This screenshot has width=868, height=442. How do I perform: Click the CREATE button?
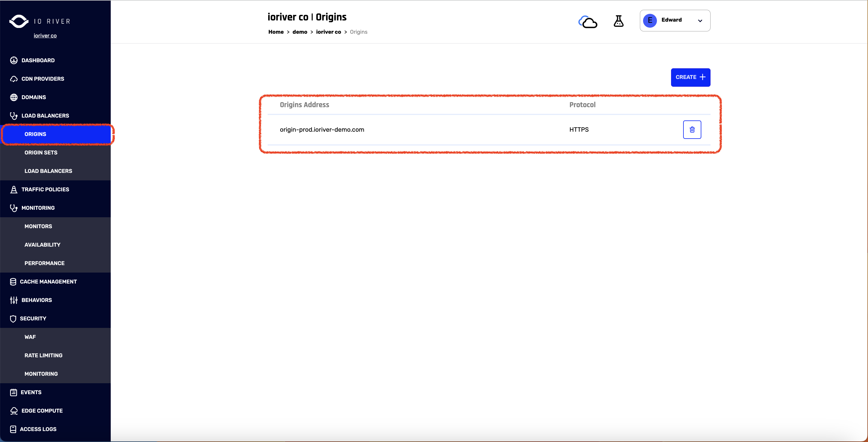691,78
